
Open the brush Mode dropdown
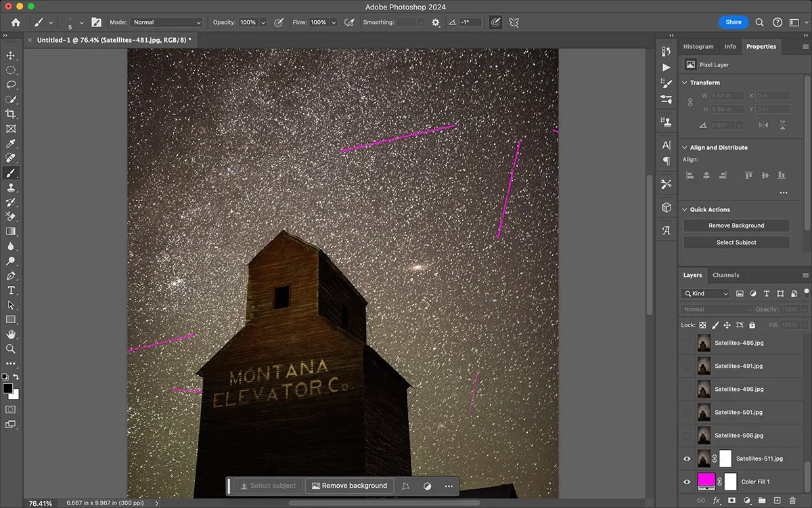tap(166, 22)
